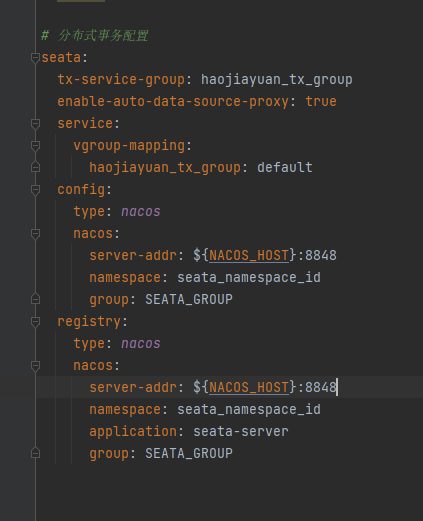
Task: Collapse the seata block fold marker
Action: click(35, 58)
